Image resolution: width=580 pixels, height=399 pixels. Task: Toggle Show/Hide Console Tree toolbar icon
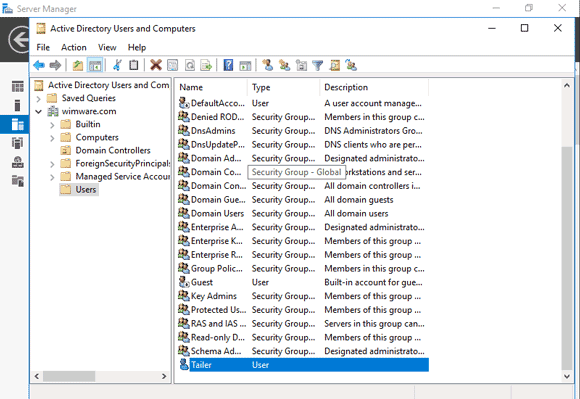point(95,65)
